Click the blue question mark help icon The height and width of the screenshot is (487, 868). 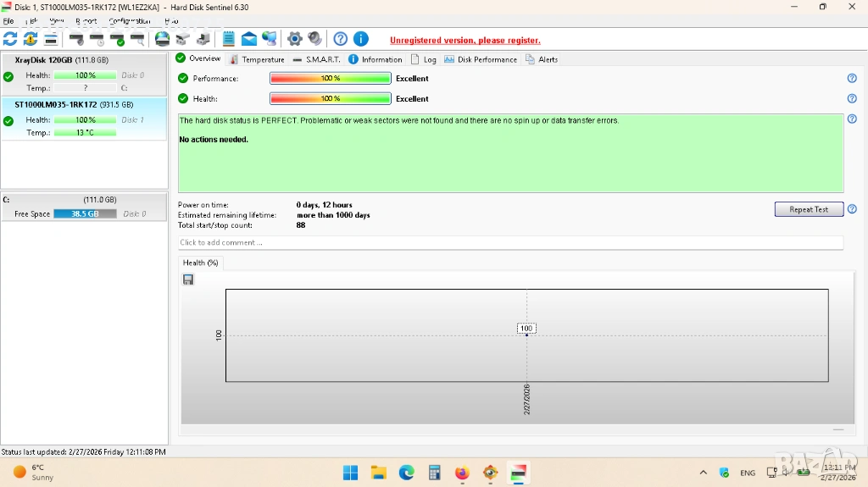[341, 39]
